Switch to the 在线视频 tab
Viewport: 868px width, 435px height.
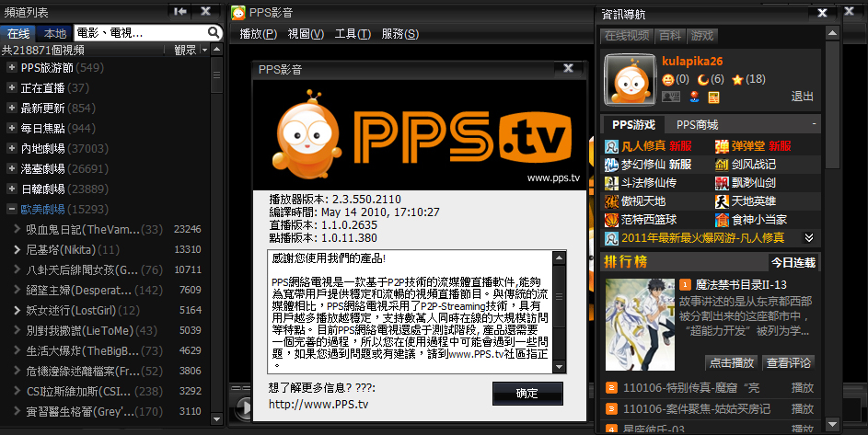point(627,36)
